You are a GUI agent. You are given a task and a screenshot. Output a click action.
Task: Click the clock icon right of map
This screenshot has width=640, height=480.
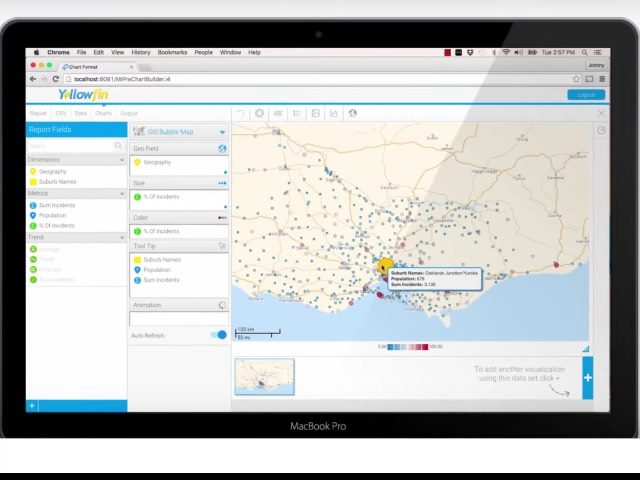click(601, 131)
